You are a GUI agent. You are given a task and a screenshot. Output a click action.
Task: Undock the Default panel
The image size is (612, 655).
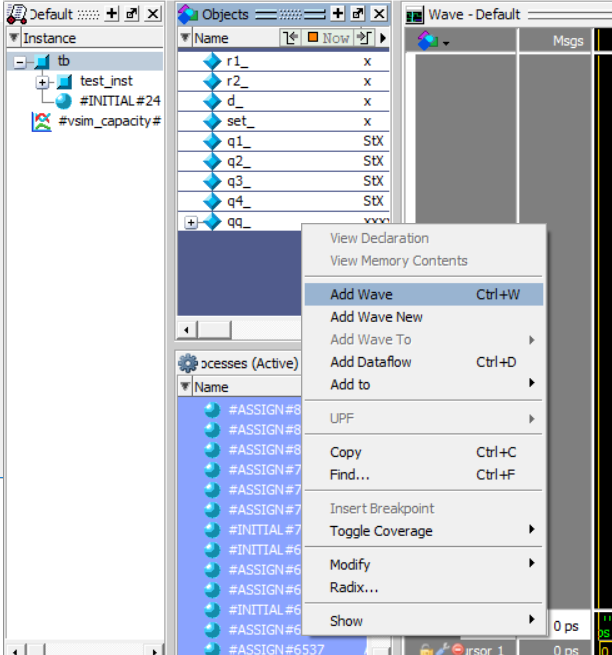(132, 13)
